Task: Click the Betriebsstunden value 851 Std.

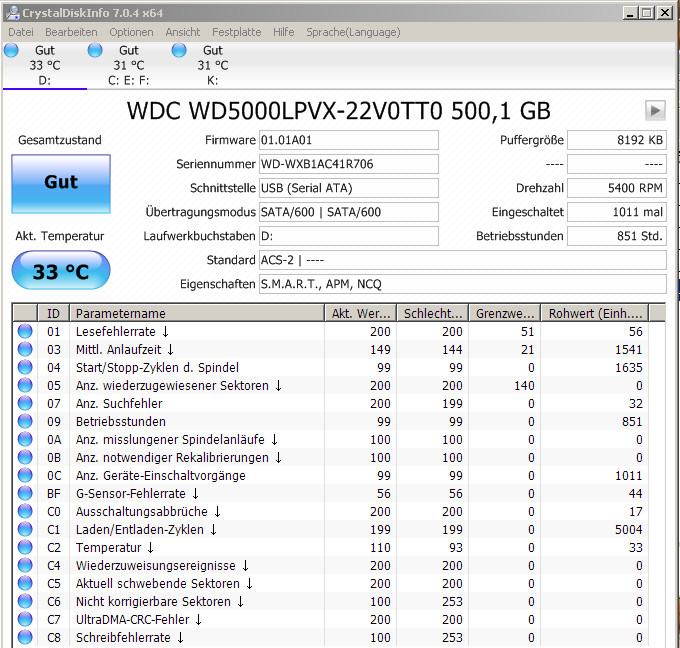Action: pos(617,236)
